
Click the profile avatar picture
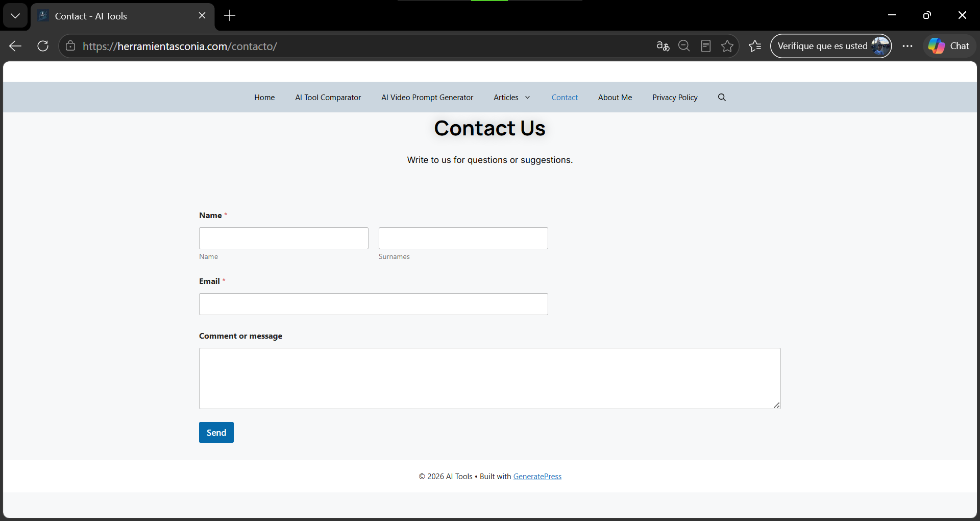[x=880, y=46]
